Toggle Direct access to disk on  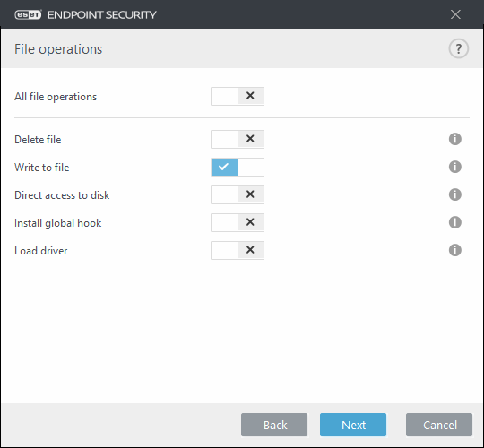pyautogui.click(x=238, y=194)
